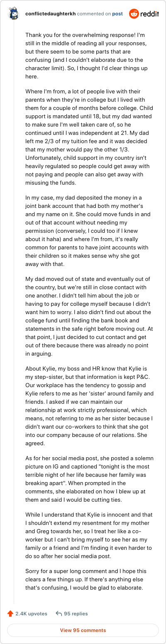Click the View 95 comments button
This screenshot has height=644, width=166.
tap(83, 630)
